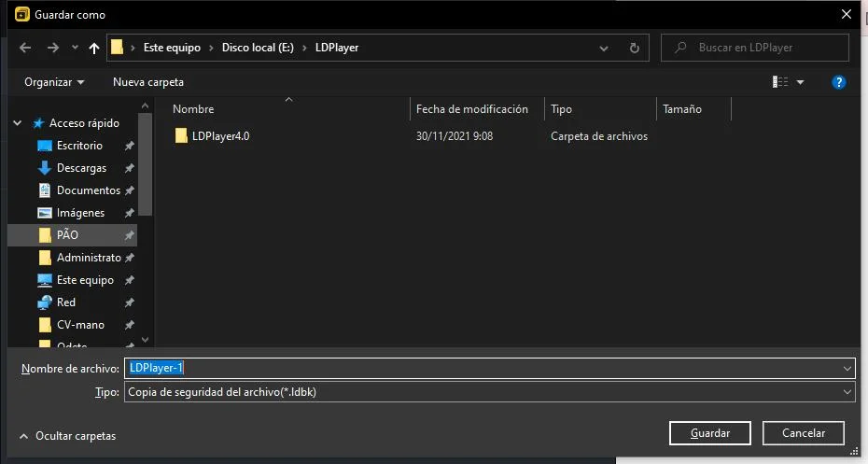
Task: Refresh the LDPlayer folder view
Action: (x=635, y=49)
